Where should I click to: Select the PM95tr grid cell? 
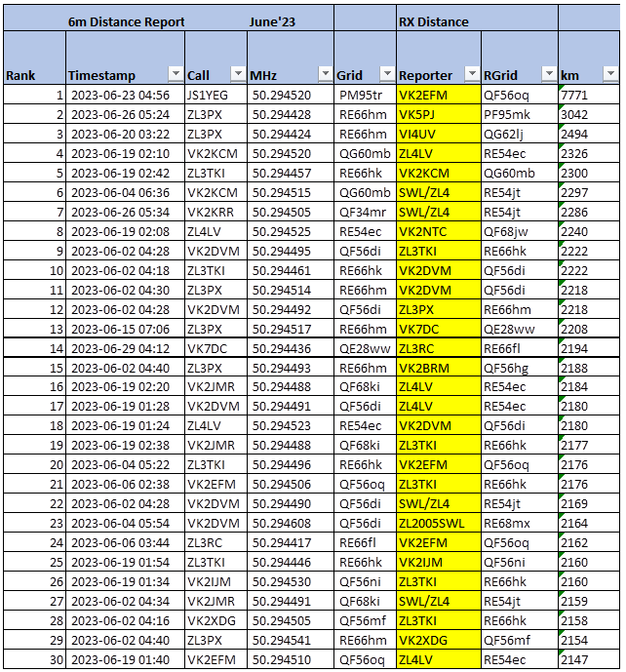pos(364,96)
